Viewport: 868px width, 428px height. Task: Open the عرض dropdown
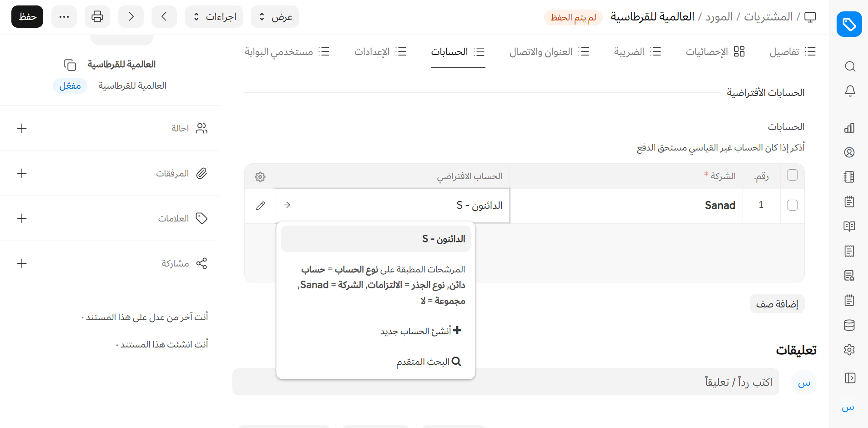pos(275,17)
